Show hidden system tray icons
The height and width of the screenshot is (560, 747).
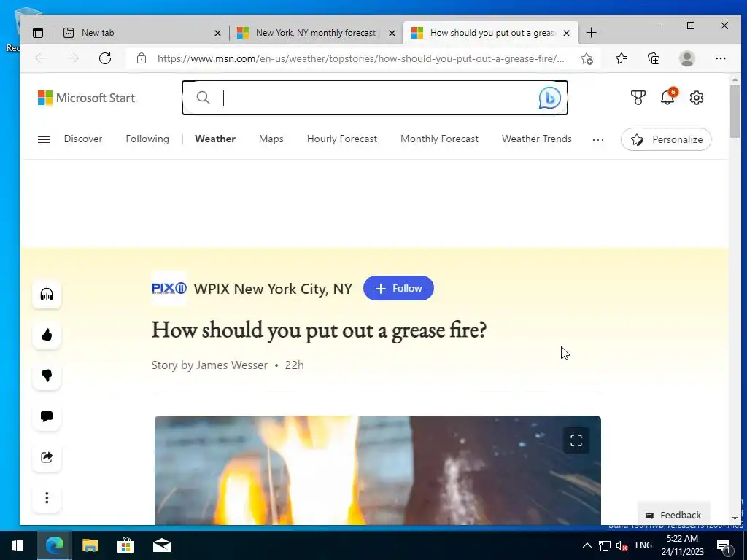(x=587, y=545)
